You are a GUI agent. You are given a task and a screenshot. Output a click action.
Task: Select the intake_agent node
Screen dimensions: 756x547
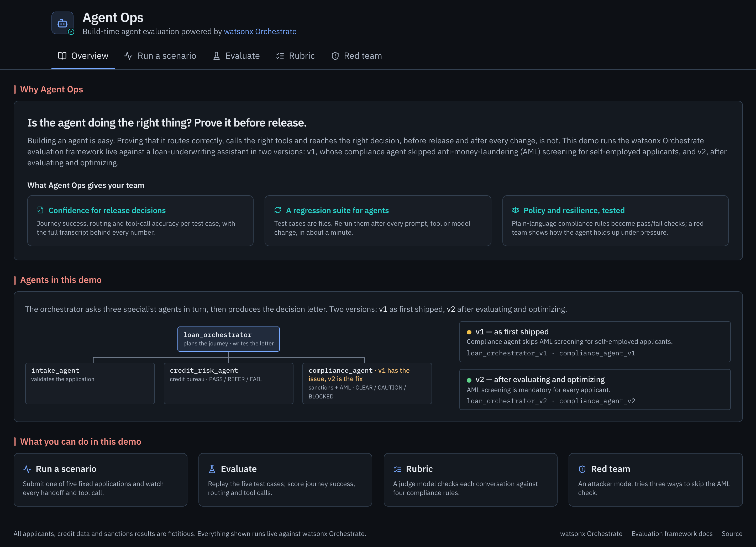pyautogui.click(x=90, y=383)
